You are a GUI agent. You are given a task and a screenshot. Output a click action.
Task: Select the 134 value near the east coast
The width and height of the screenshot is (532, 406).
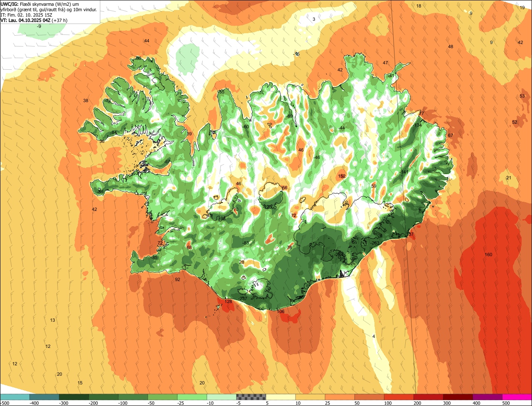(x=418, y=125)
